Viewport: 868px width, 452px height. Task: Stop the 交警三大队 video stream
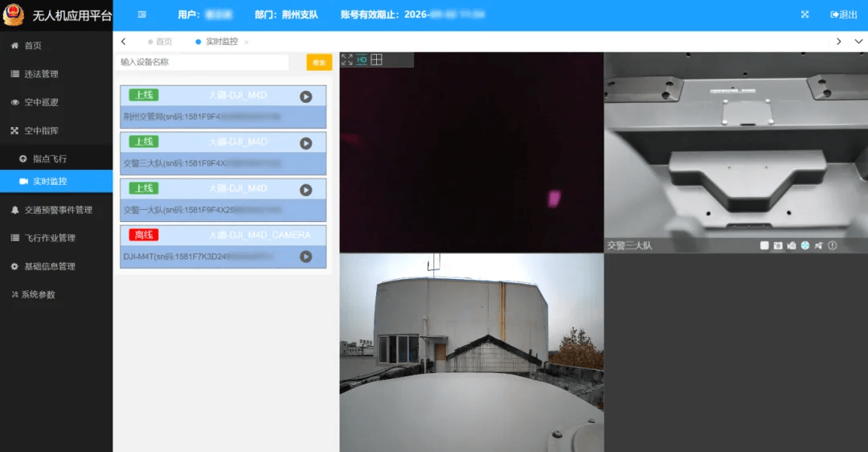click(764, 245)
